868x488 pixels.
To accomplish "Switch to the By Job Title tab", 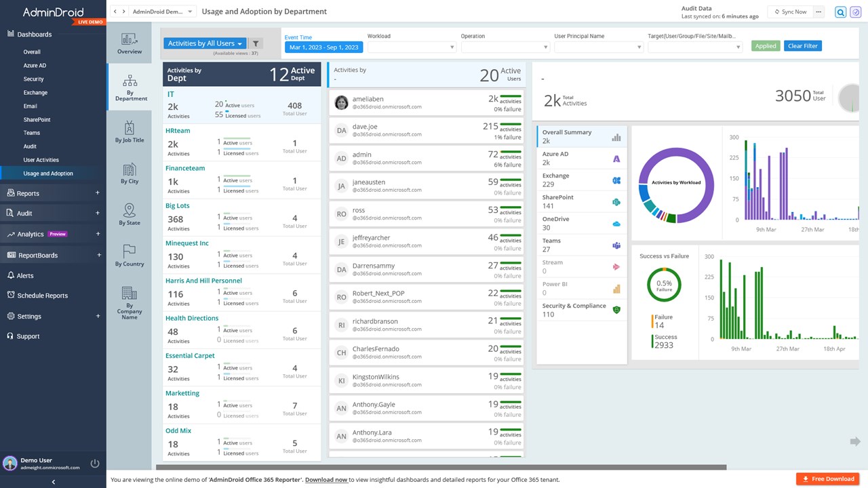I will [130, 132].
